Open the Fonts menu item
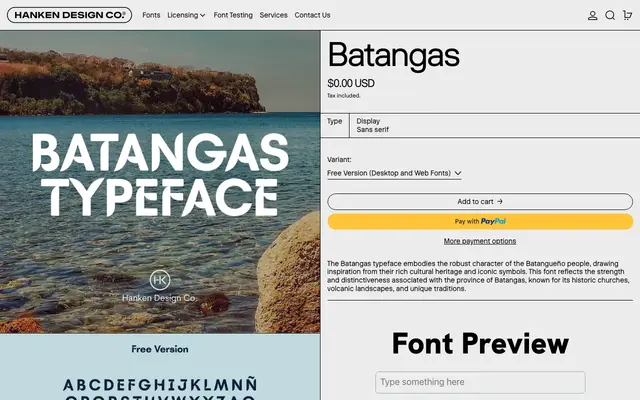 (x=151, y=15)
